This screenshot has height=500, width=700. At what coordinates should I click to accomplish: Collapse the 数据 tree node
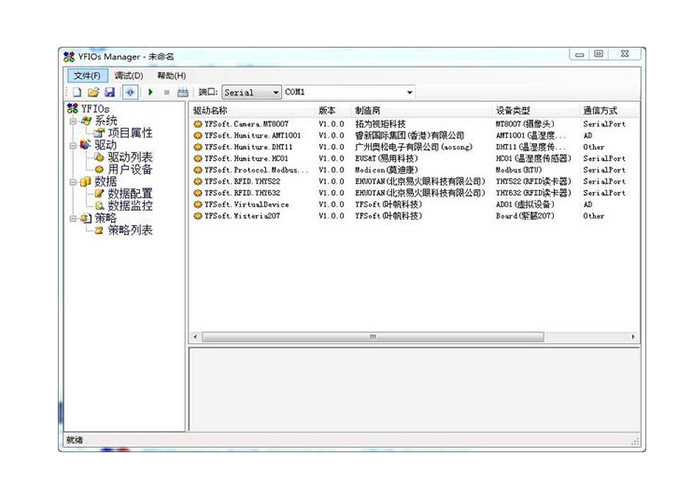[73, 182]
